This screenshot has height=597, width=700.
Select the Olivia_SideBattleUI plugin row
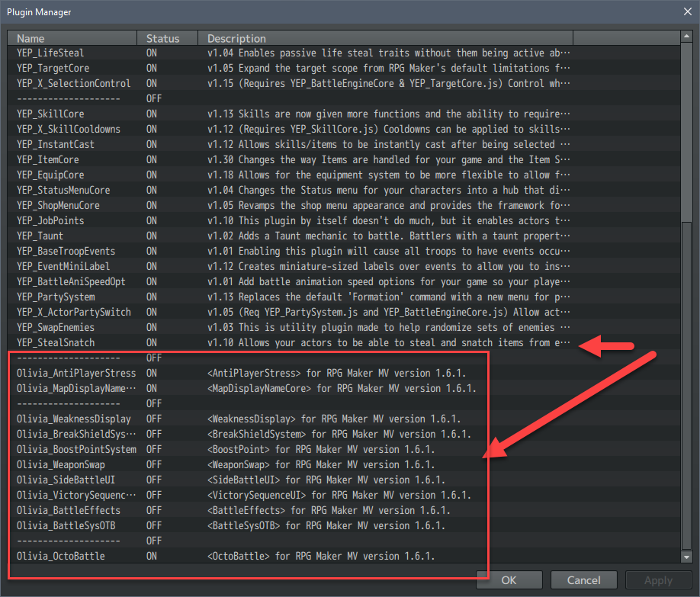pos(344,480)
